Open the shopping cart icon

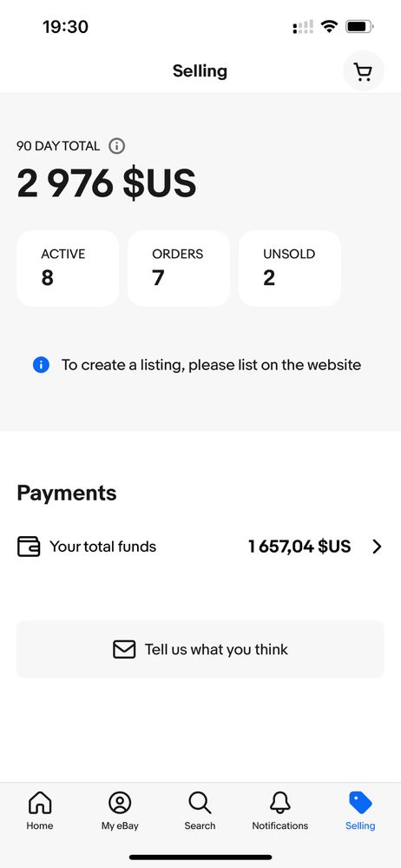(364, 71)
